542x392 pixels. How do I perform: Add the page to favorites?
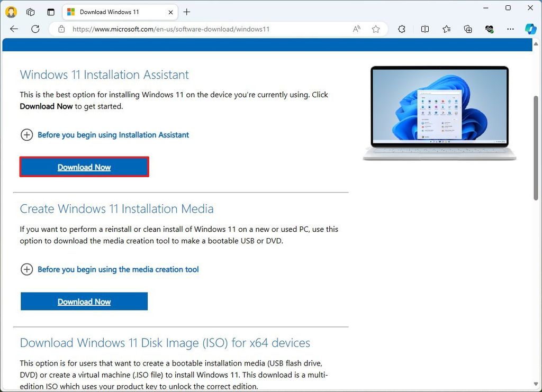click(376, 29)
